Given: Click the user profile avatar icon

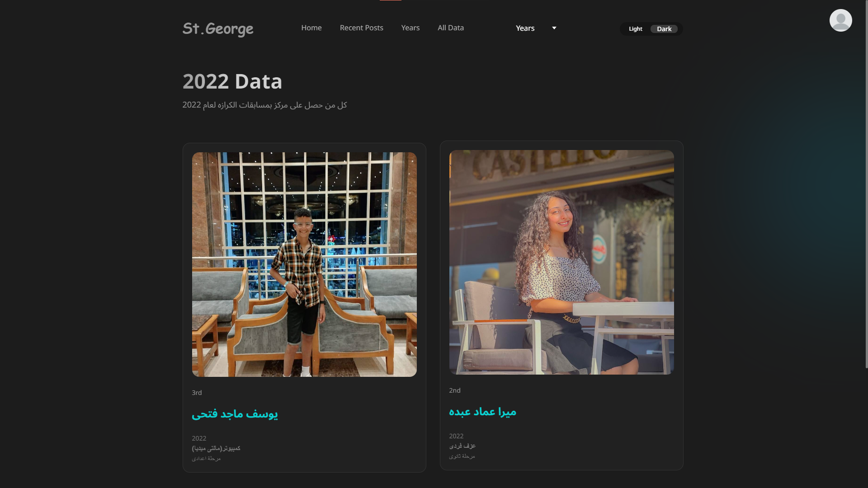Looking at the screenshot, I should [840, 20].
